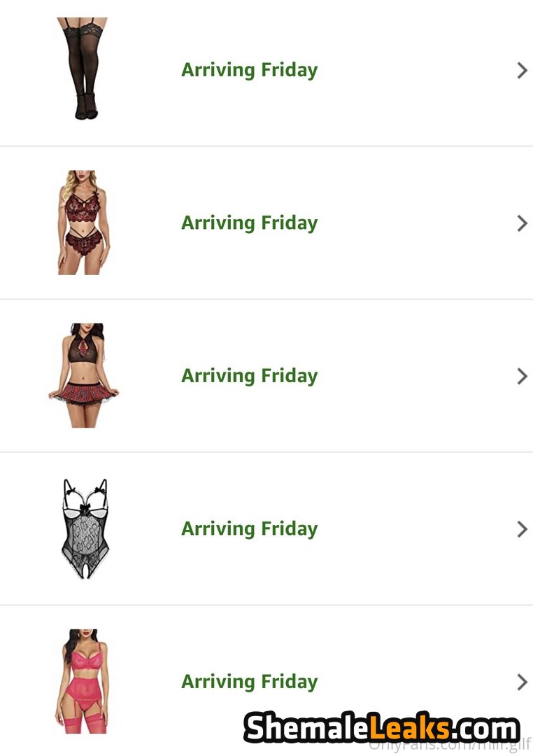View the pink garter set thumbnail
Screen dimensions: 533x756
coord(83,681)
